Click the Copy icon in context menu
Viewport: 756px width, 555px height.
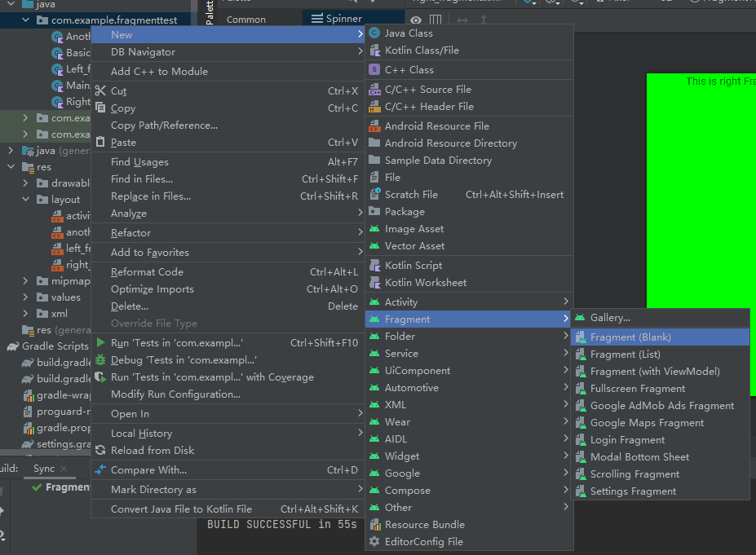pos(100,108)
